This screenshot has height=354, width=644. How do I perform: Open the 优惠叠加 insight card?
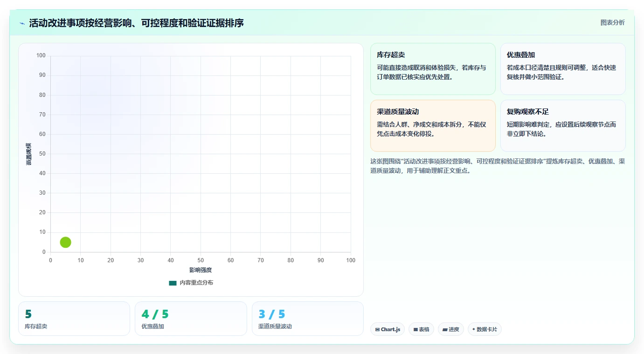click(x=563, y=69)
